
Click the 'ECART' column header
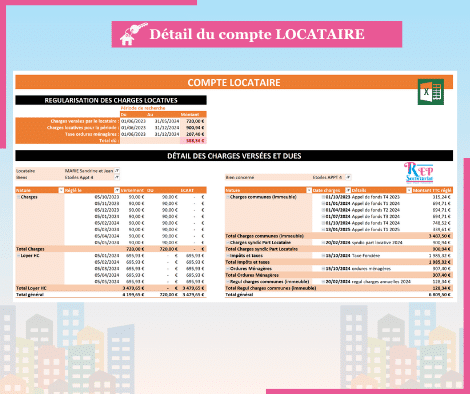coord(187,190)
